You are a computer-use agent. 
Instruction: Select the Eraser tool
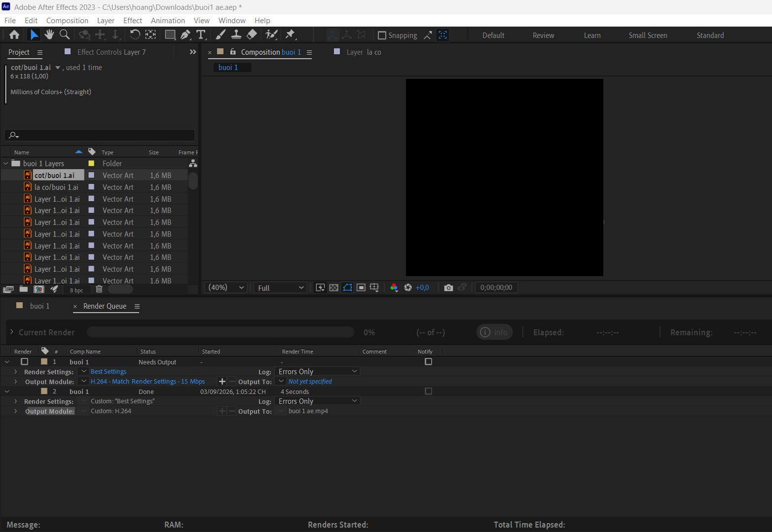coord(252,35)
